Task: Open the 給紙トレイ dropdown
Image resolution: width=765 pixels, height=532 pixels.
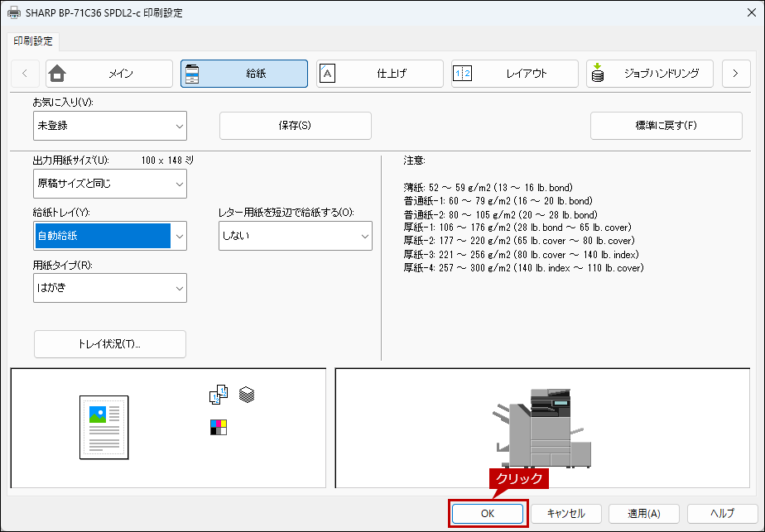Action: pos(109,236)
